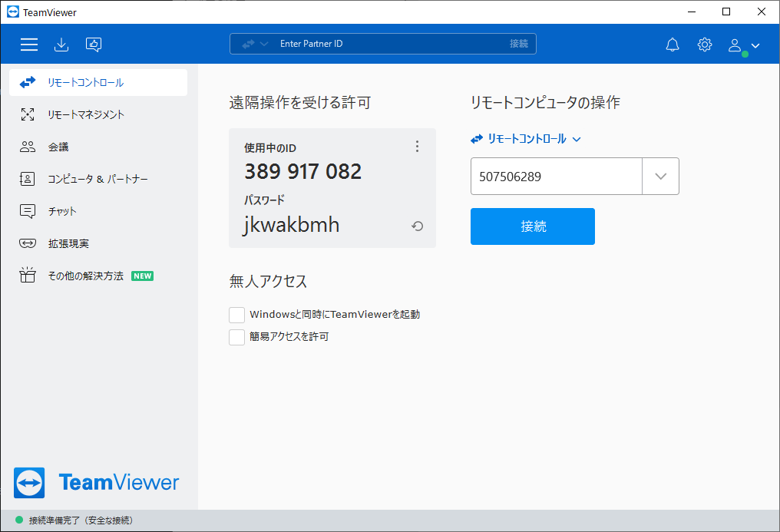The height and width of the screenshot is (532, 780).
Task: Open the three-dot menu on ID card
Action: click(x=417, y=146)
